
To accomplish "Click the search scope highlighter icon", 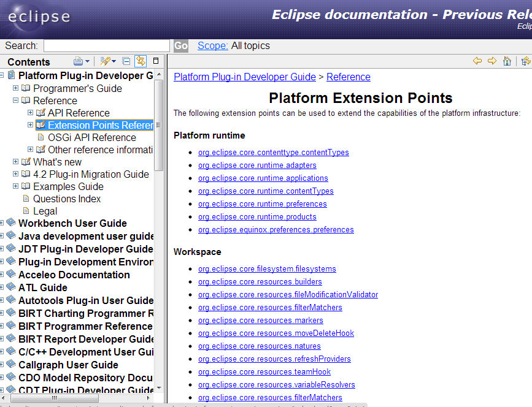I will pos(105,61).
